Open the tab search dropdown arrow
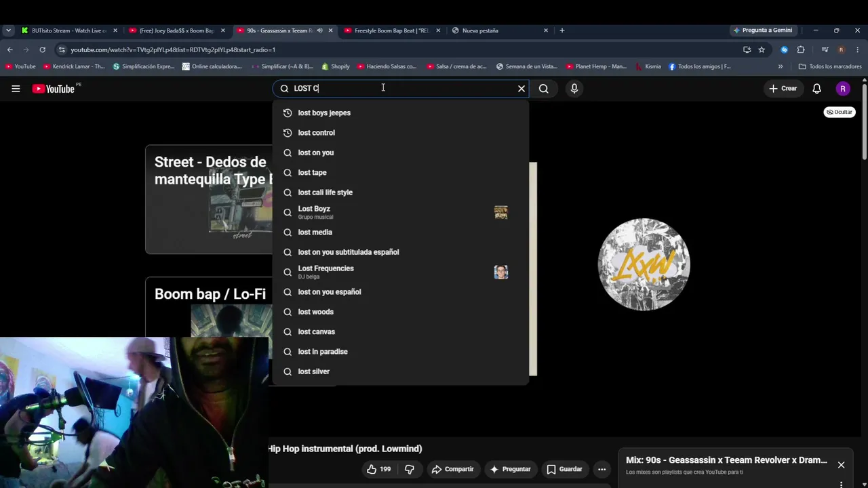868x488 pixels. (8, 30)
